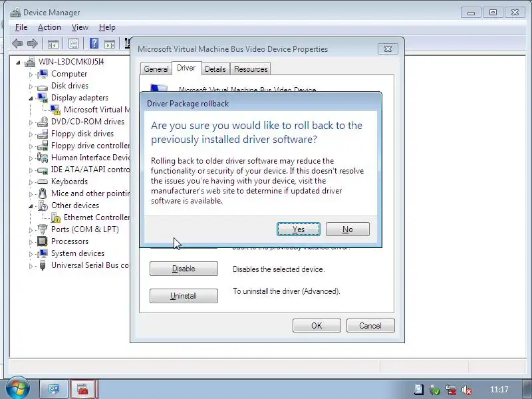The width and height of the screenshot is (532, 399).
Task: Click the 'Ethernet Controller' tree entry text
Action: point(96,217)
